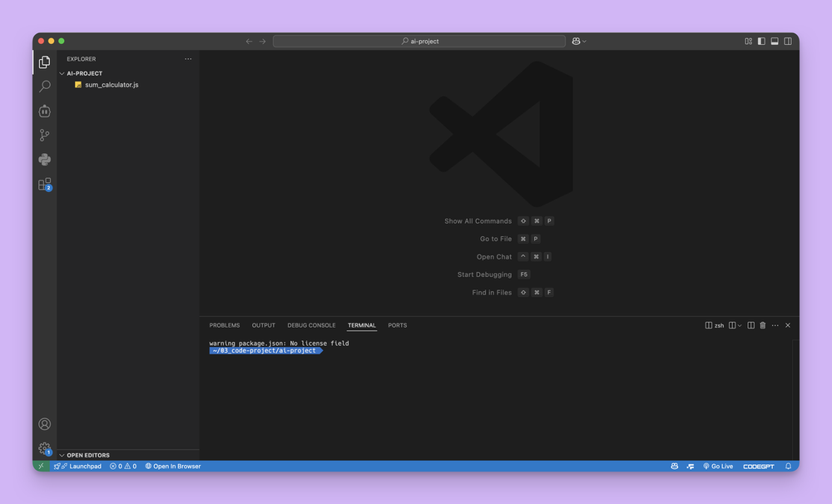The width and height of the screenshot is (832, 504).
Task: Open the notifications bell in the status bar
Action: [788, 466]
